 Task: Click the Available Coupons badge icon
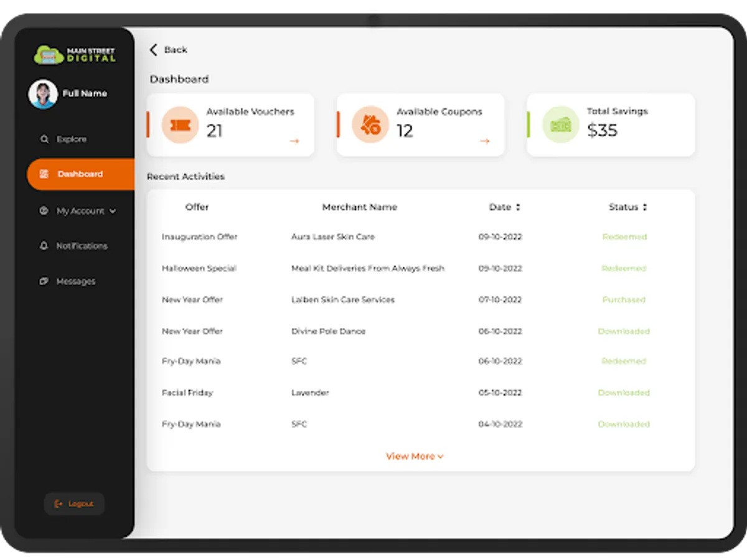370,124
